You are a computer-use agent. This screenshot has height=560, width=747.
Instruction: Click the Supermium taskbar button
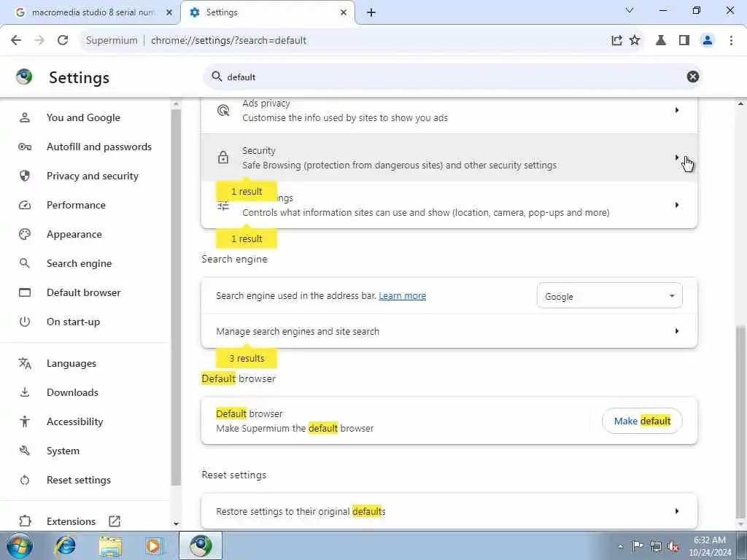[x=201, y=545]
